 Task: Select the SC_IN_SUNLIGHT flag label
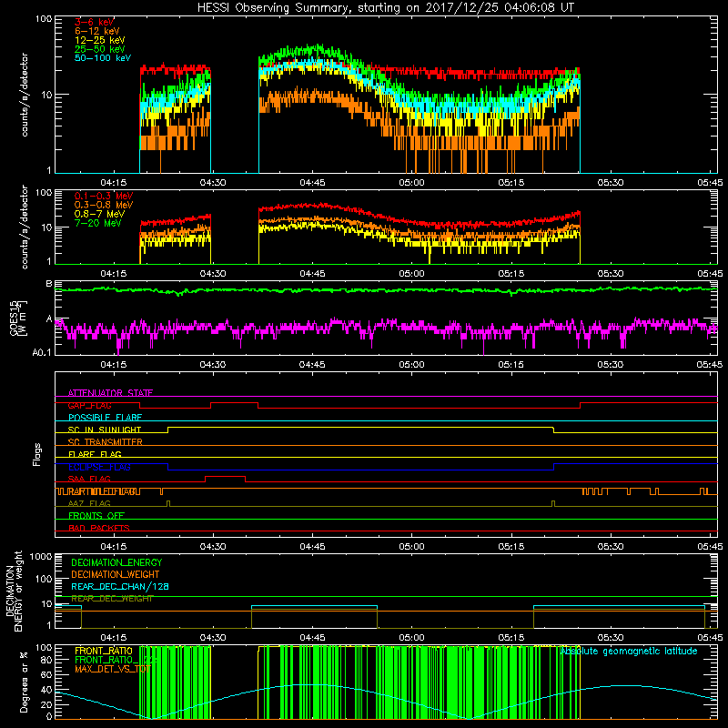tap(105, 430)
